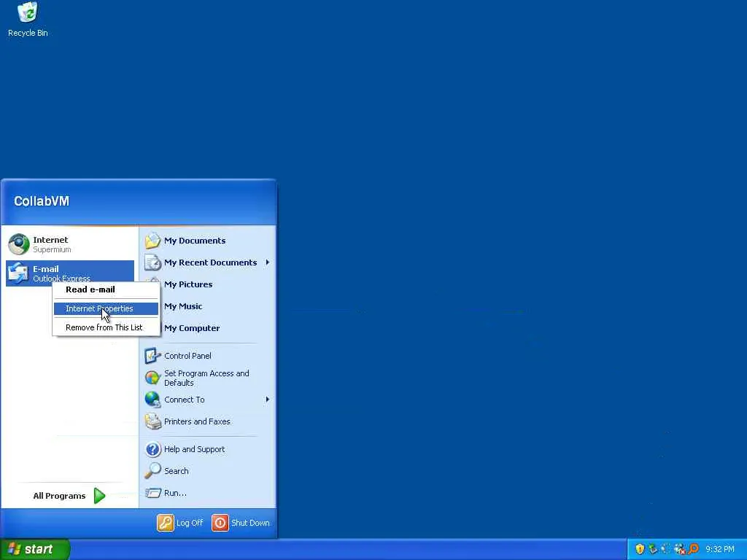The width and height of the screenshot is (747, 560).
Task: Open Security Center shield tray icon
Action: 640,549
